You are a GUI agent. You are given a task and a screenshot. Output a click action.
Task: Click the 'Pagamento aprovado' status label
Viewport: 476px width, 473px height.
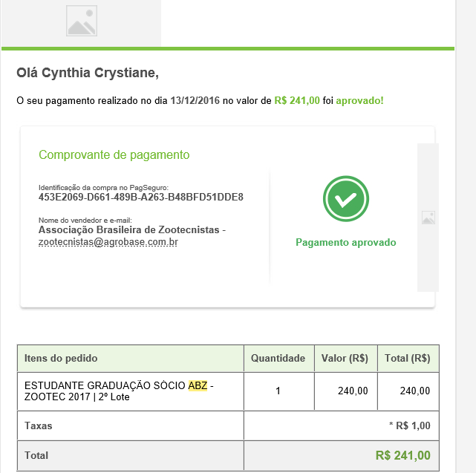click(x=346, y=243)
